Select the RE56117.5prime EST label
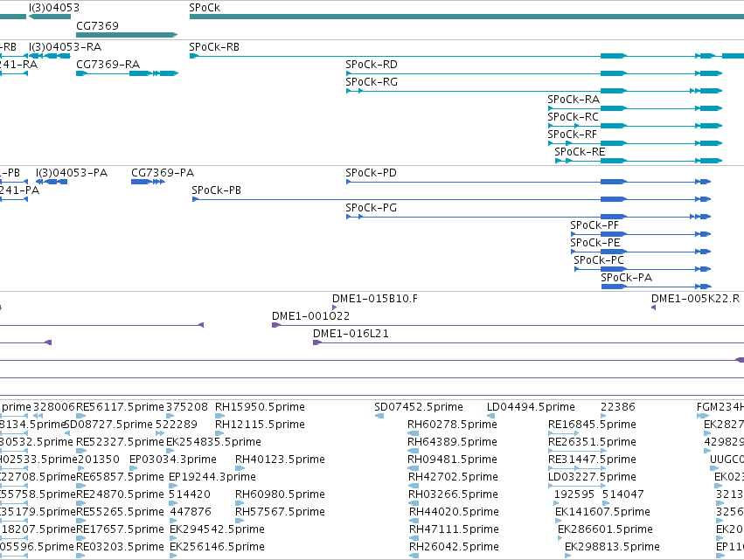The width and height of the screenshot is (744, 560). click(120, 407)
